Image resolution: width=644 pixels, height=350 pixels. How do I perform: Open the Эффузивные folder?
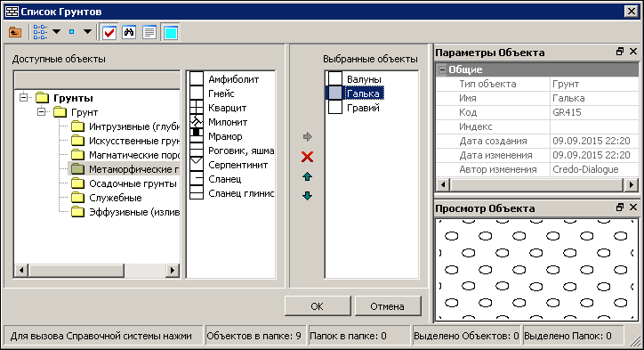tap(134, 212)
